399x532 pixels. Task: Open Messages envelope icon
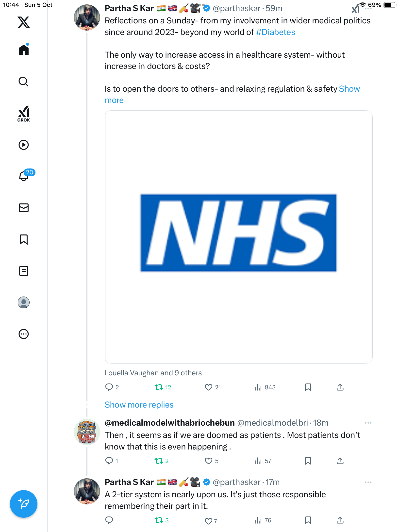pyautogui.click(x=24, y=208)
